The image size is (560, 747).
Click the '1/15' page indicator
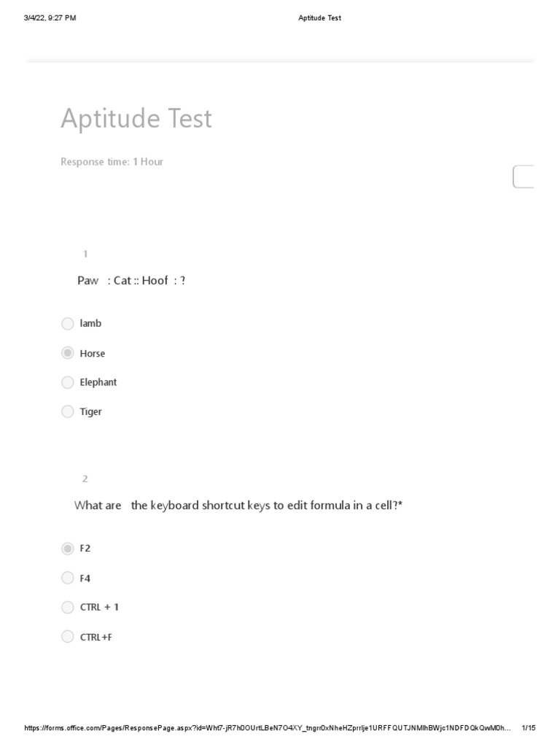529,728
